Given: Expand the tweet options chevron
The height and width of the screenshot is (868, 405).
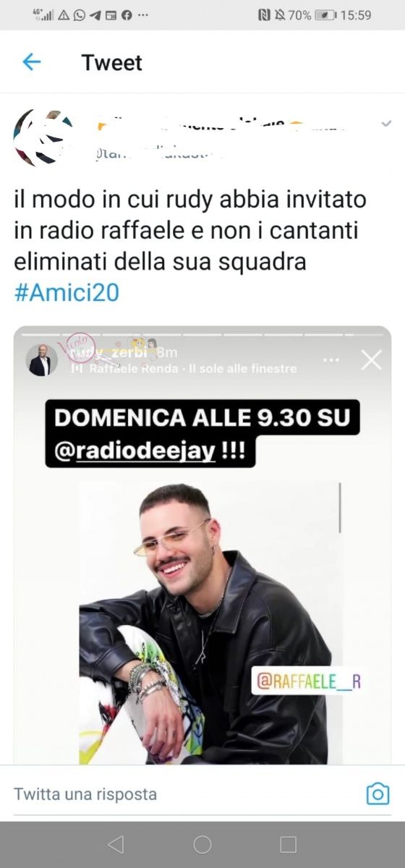Looking at the screenshot, I should coord(385,124).
